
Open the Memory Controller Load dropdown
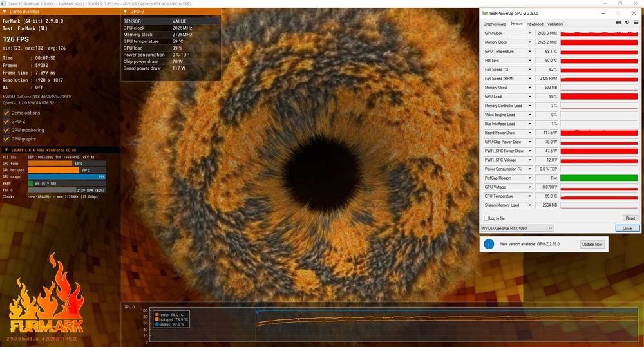[x=529, y=106]
